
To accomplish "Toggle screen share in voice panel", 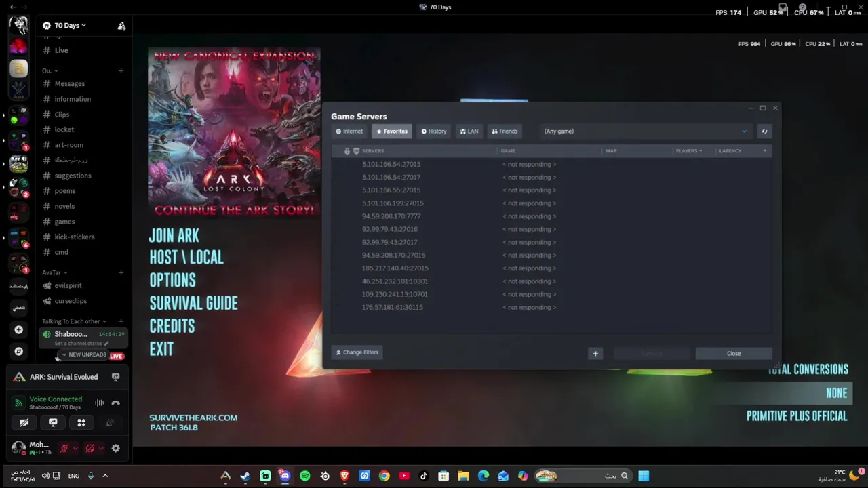I will (x=53, y=422).
